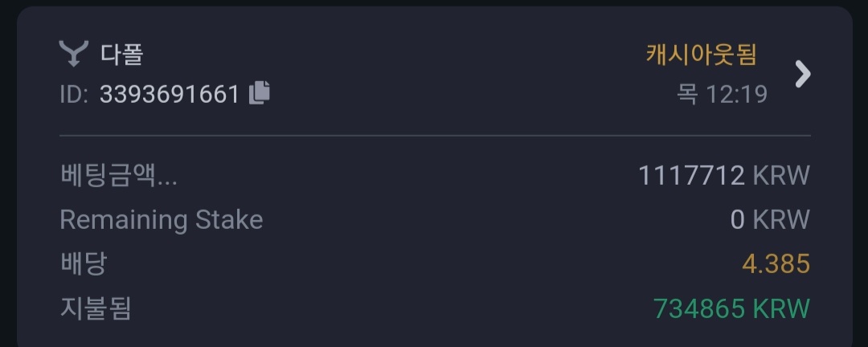Tap the 목 12:19 timestamp
This screenshot has height=347, width=868.
(722, 94)
